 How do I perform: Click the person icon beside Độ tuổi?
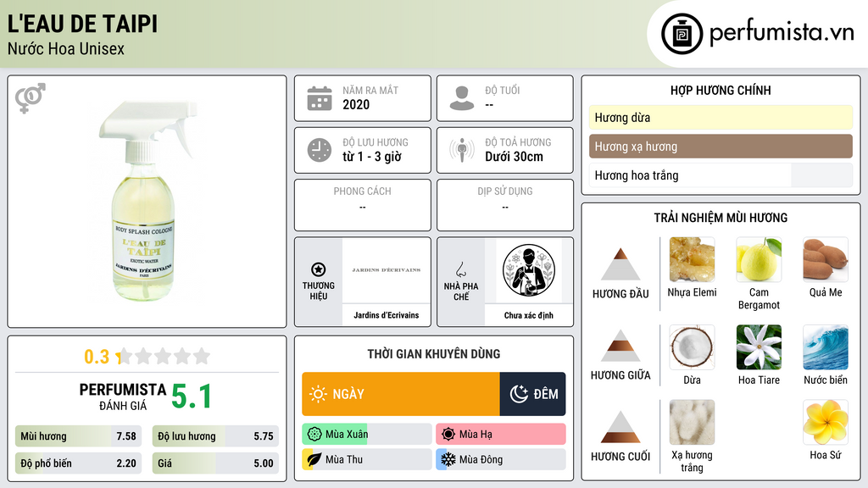[x=462, y=98]
